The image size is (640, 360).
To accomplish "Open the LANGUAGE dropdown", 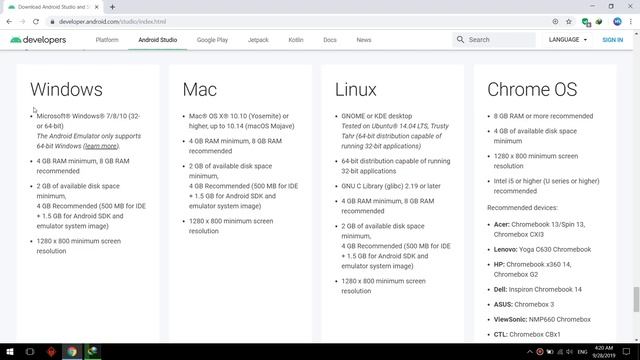I will (568, 40).
